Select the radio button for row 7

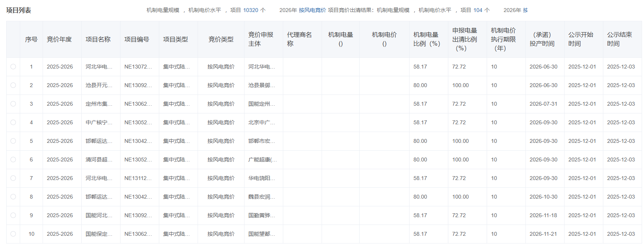click(x=13, y=178)
